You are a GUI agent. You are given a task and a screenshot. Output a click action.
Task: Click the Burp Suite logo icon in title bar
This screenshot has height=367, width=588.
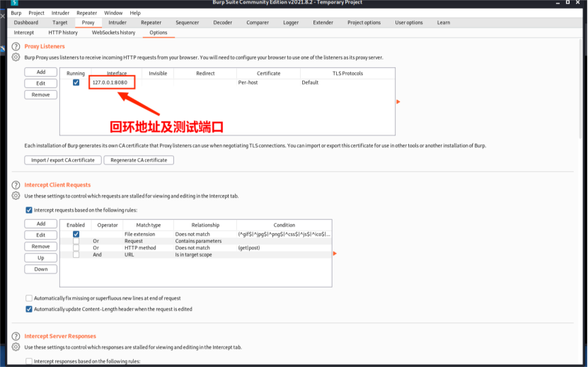[15, 2]
